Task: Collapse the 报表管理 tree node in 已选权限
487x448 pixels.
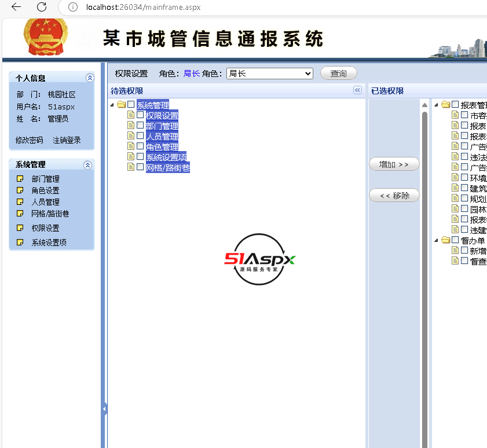Action: tap(436, 105)
